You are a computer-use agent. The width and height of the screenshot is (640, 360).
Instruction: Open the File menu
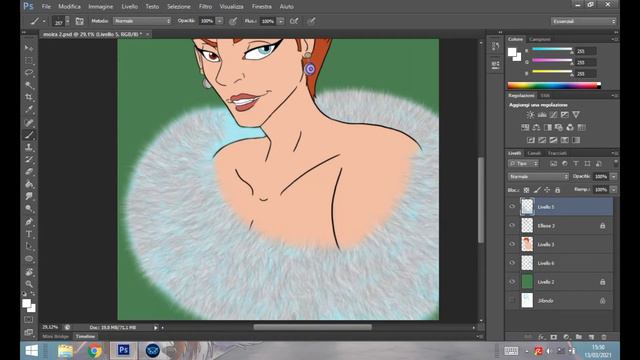click(x=46, y=7)
